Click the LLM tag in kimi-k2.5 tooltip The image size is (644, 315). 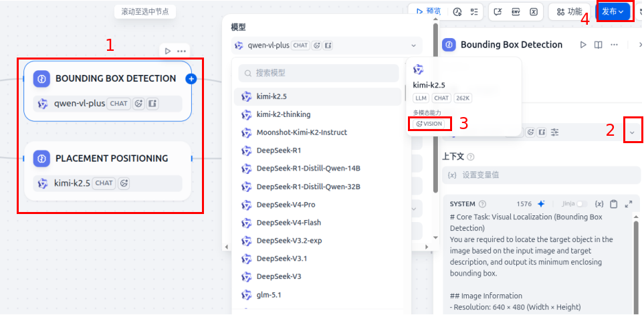tap(421, 98)
